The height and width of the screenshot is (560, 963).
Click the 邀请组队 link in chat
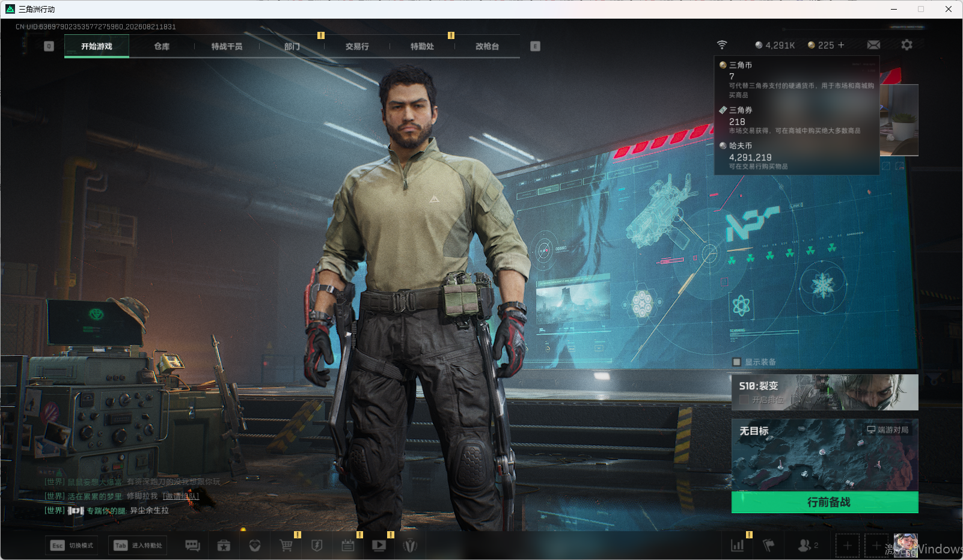click(181, 496)
